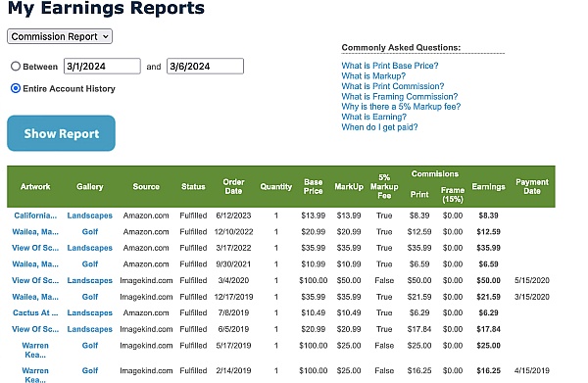Select the Entire Account History radio button
This screenshot has width=588, height=383.
[16, 88]
